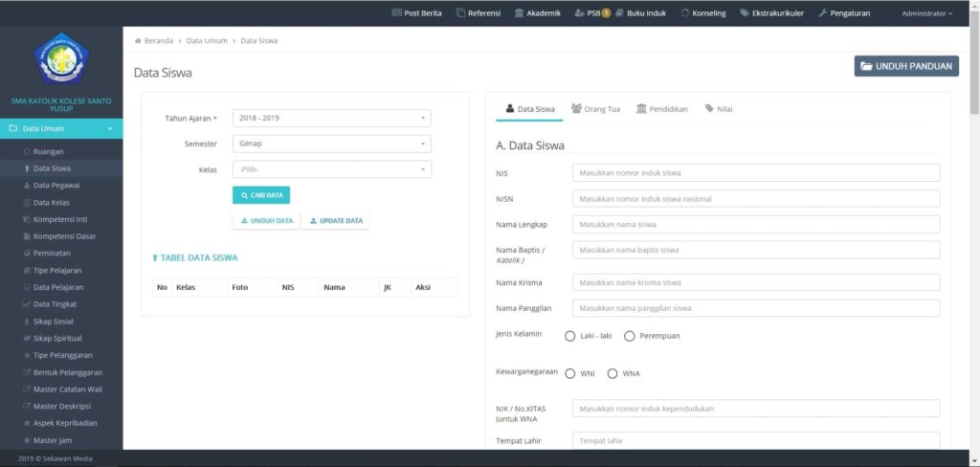Click the Nama Panggilan input field
The width and height of the screenshot is (980, 467).
click(756, 308)
